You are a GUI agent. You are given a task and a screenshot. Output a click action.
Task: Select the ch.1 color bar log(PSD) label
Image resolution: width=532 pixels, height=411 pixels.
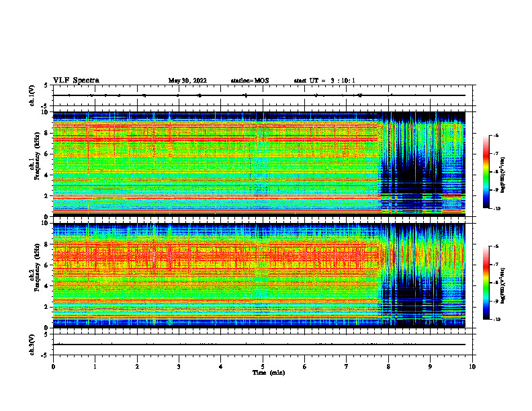[502, 175]
